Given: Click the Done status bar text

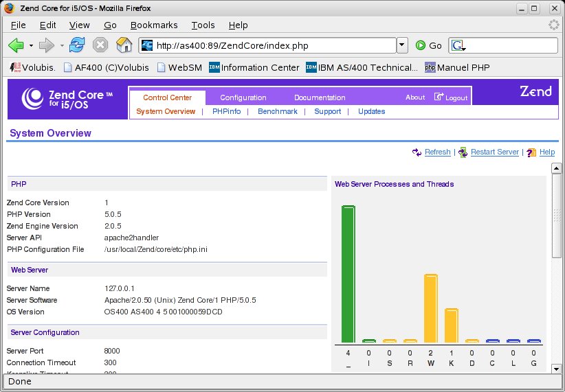Looking at the screenshot, I should pos(20,382).
